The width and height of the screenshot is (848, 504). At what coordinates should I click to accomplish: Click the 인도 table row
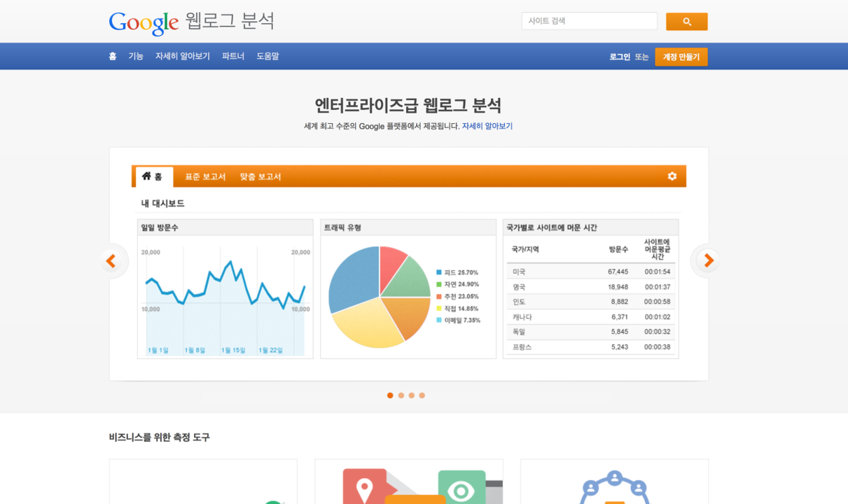click(x=591, y=302)
